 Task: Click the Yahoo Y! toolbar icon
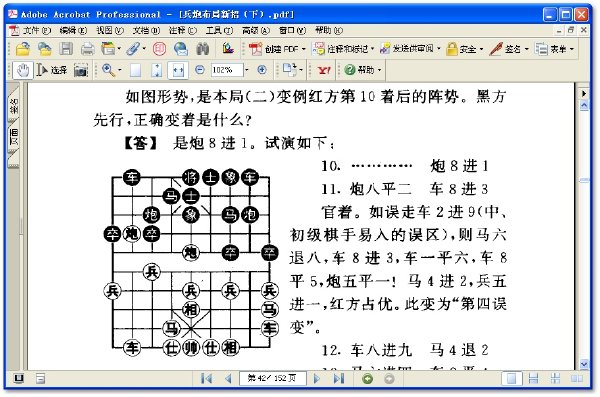[x=324, y=70]
